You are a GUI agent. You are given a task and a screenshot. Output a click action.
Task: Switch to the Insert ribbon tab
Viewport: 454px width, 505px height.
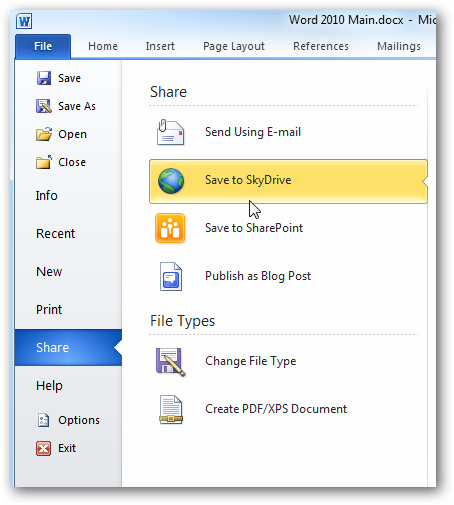pos(160,46)
